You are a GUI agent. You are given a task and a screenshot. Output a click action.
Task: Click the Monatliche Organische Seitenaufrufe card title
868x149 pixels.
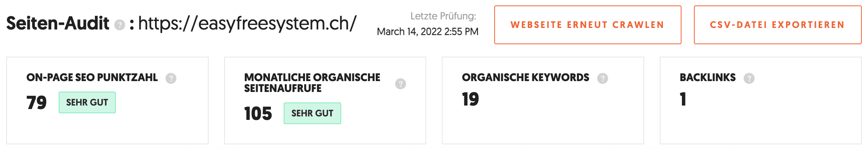tap(312, 83)
